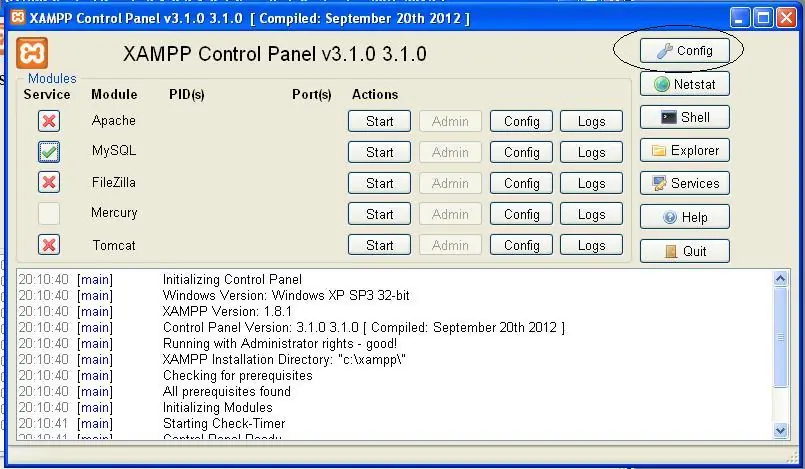Click 'Windows Version: Windows XP SP3 32-bit' log line

tap(286, 296)
